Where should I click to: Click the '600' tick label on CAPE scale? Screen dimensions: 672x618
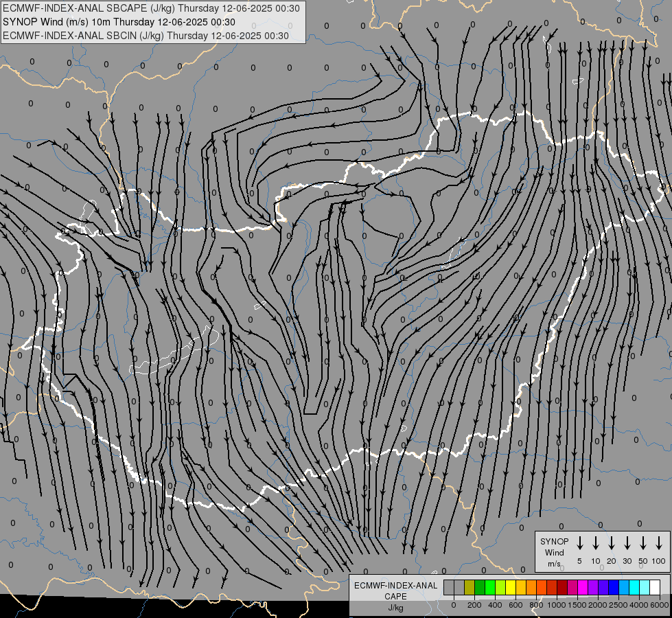pyautogui.click(x=515, y=605)
